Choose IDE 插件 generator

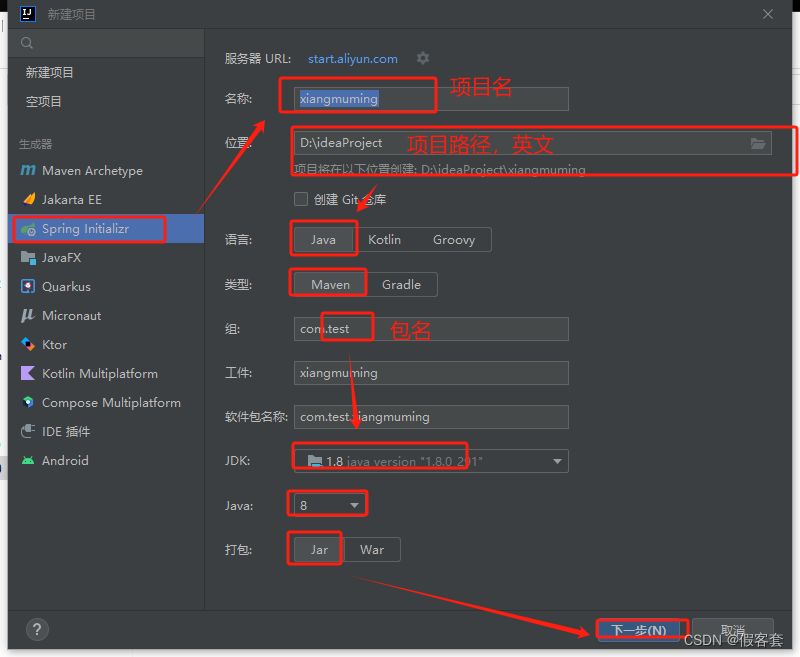[x=106, y=432]
